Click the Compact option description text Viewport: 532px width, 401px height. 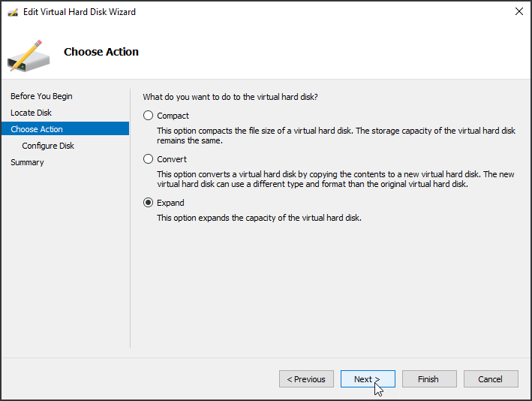(335, 135)
